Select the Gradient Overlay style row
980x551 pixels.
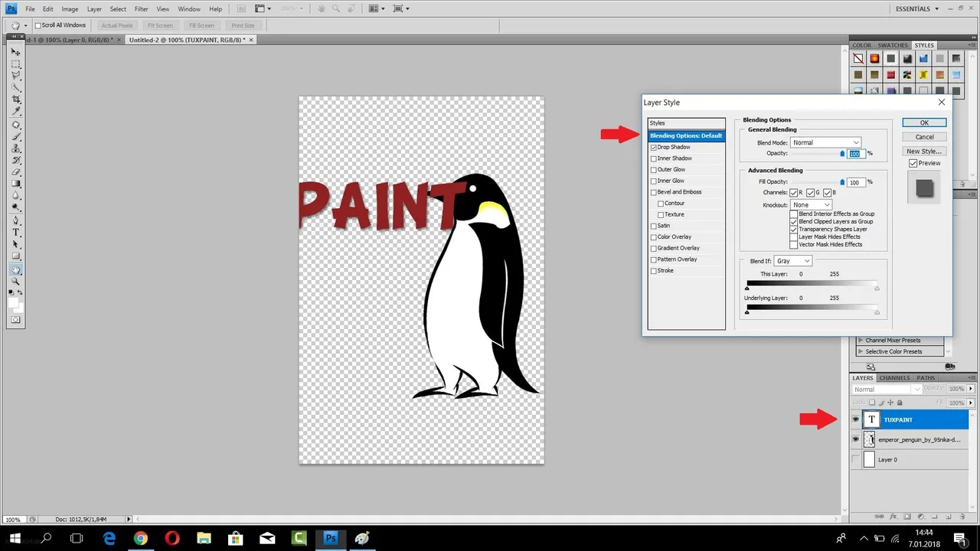point(686,248)
